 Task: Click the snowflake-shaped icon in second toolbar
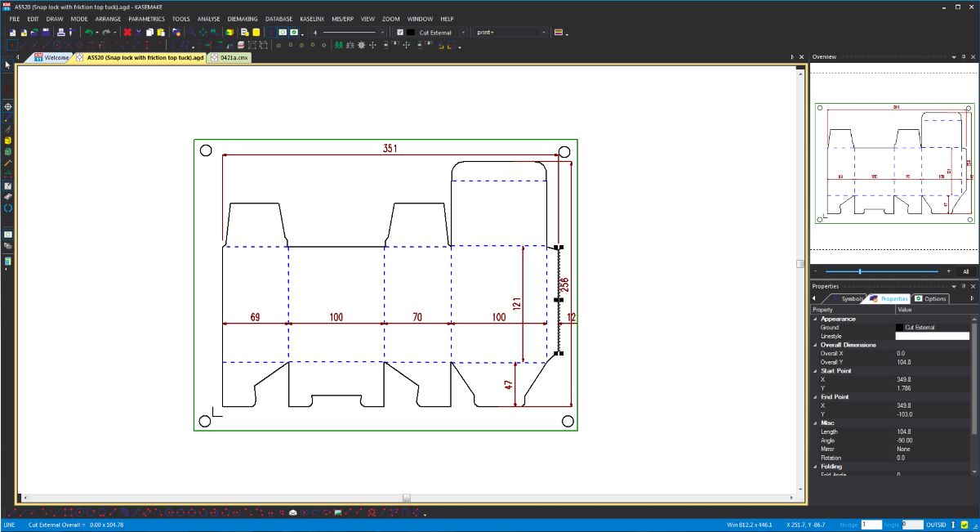pos(363,45)
